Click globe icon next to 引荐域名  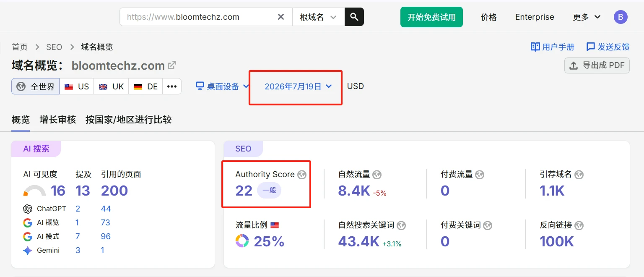579,175
